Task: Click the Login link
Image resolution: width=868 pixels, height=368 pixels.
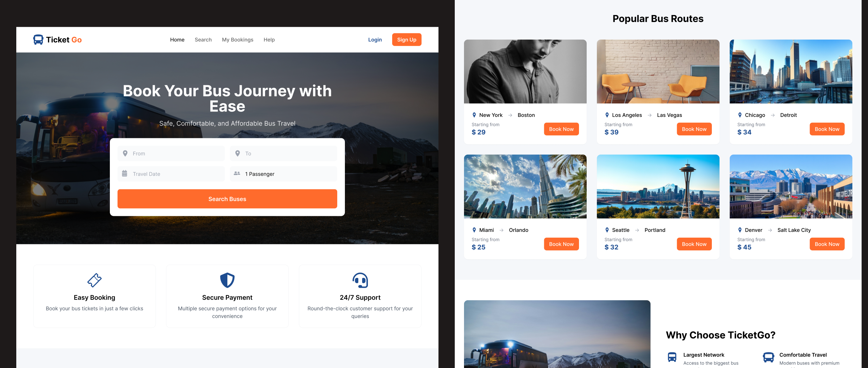Action: (x=375, y=40)
